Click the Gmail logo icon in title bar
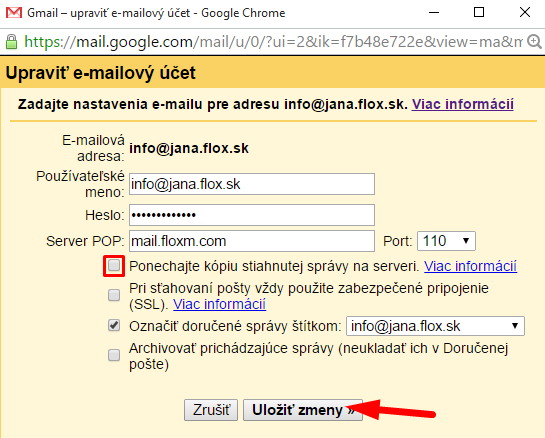The height and width of the screenshot is (438, 545). coord(14,13)
